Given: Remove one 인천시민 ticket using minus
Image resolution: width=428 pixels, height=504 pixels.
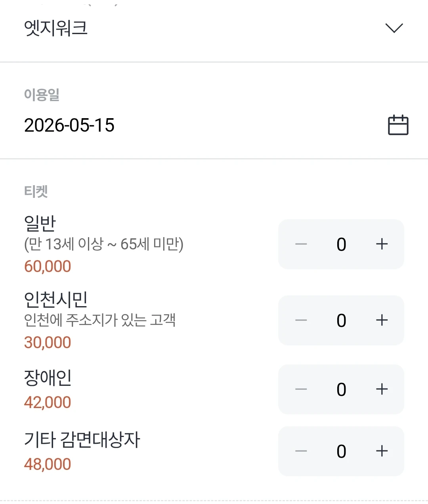Looking at the screenshot, I should (x=301, y=320).
